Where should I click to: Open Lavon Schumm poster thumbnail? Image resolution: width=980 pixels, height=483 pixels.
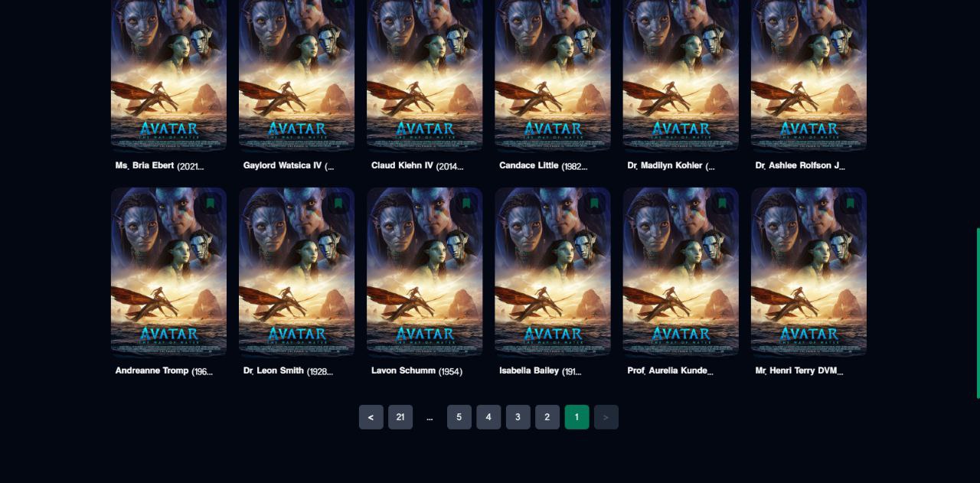424,272
